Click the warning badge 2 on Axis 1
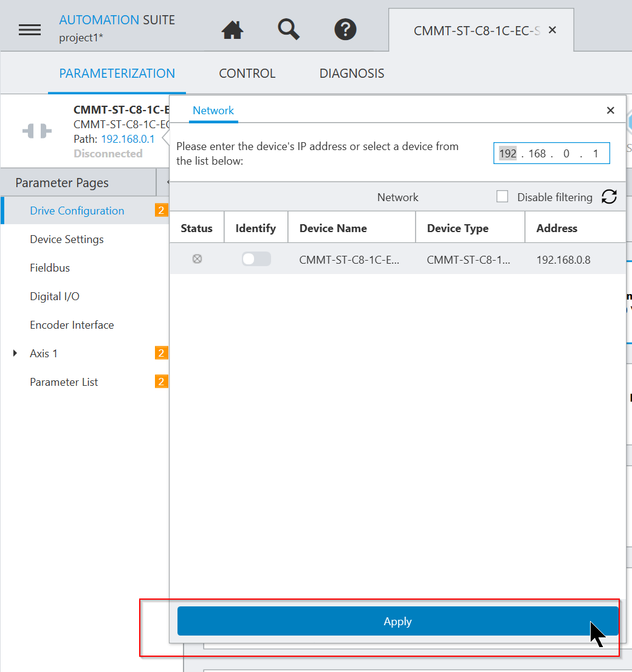Screen dimensions: 632x672 pos(161,353)
